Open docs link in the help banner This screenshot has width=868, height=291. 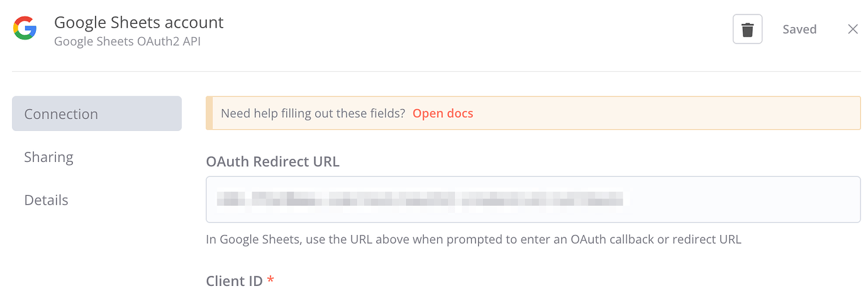(443, 113)
